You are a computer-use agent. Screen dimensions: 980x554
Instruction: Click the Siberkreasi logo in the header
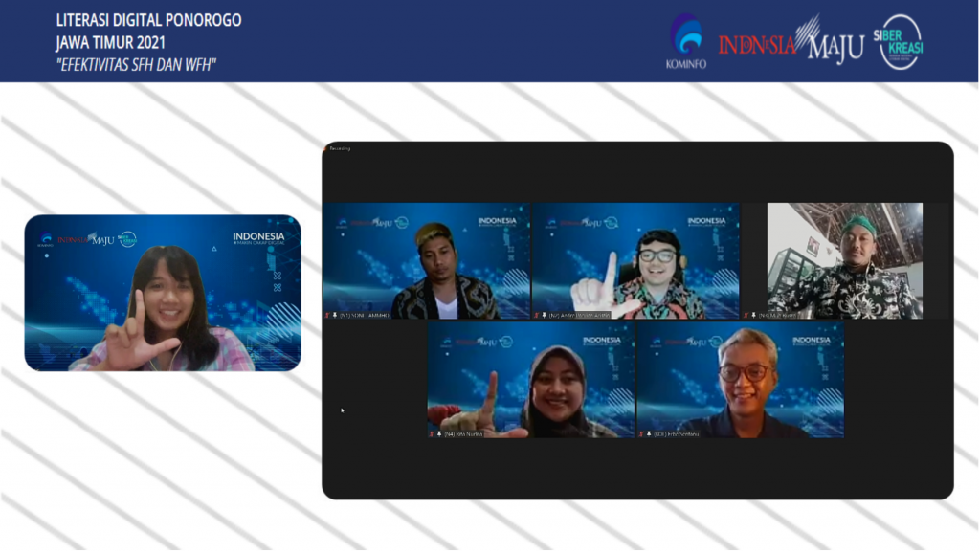click(x=901, y=42)
